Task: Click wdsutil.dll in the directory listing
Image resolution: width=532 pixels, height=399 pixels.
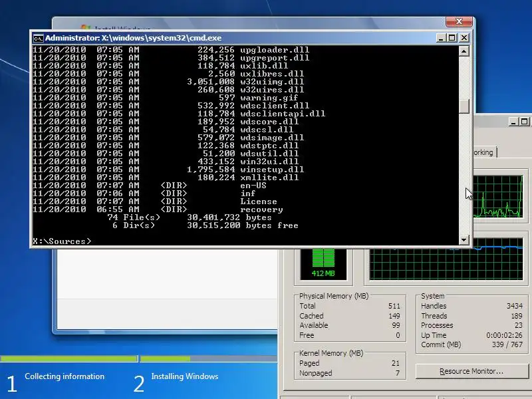Action: tap(269, 154)
